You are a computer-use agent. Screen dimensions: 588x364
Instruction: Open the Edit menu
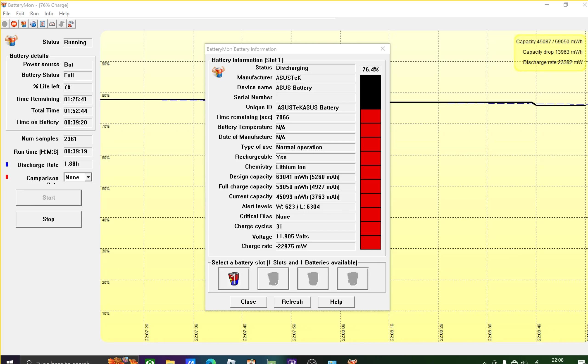click(20, 14)
